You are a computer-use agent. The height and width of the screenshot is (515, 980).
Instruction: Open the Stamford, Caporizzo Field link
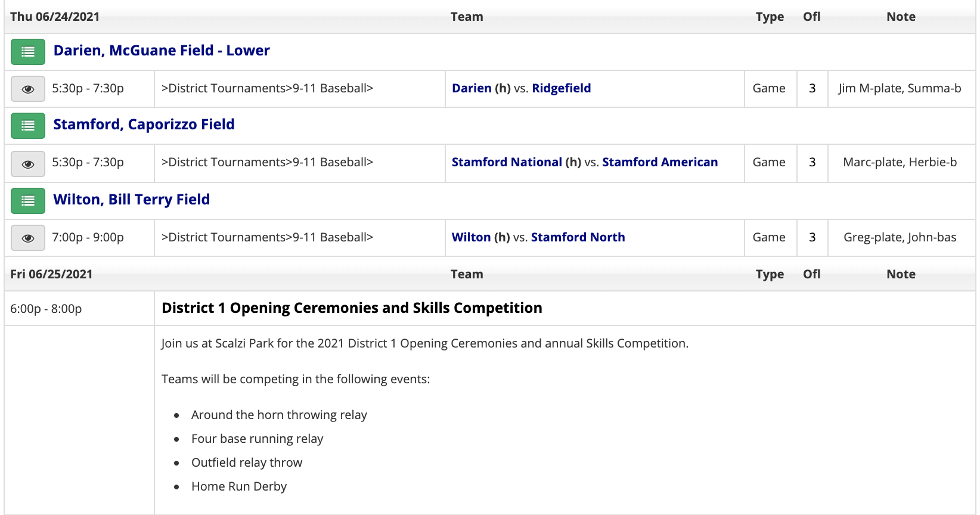[144, 125]
